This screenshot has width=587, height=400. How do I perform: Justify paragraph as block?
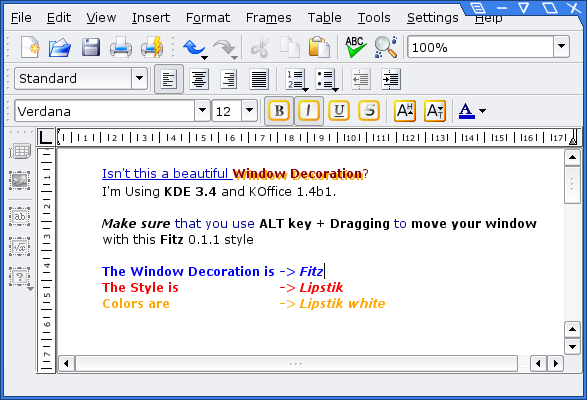click(x=259, y=79)
